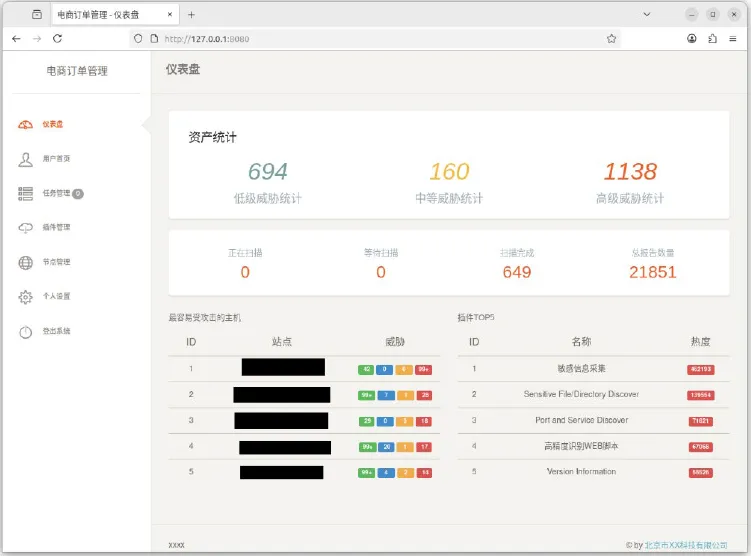
Task: Go back with the browser back arrow
Action: (16, 39)
